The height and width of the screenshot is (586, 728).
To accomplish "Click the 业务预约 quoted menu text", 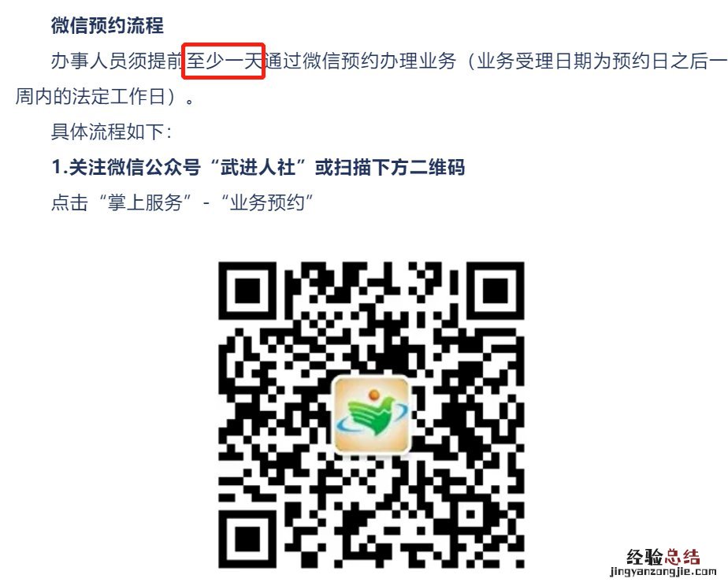I will pyautogui.click(x=267, y=202).
